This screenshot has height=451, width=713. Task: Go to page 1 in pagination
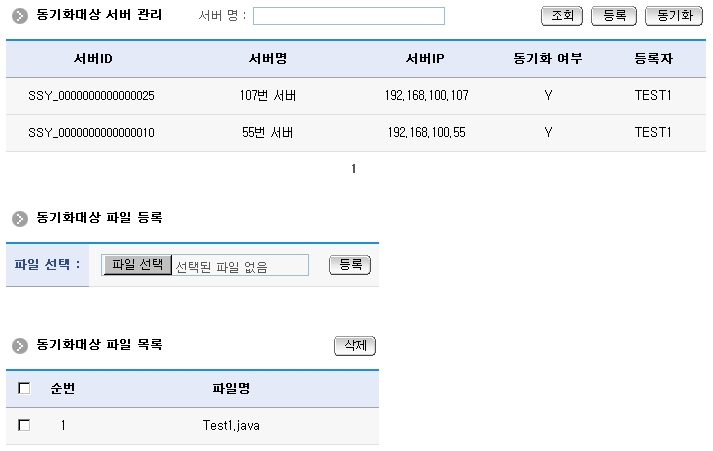click(353, 169)
